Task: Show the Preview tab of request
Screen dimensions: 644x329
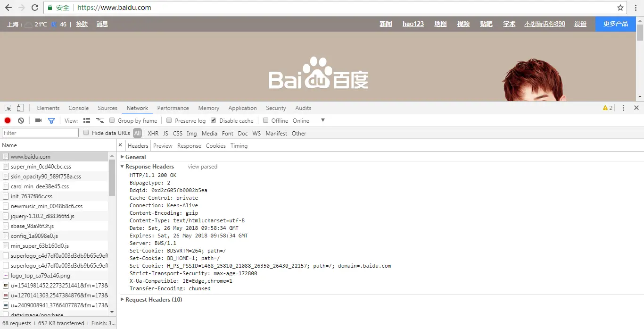Action: (163, 146)
